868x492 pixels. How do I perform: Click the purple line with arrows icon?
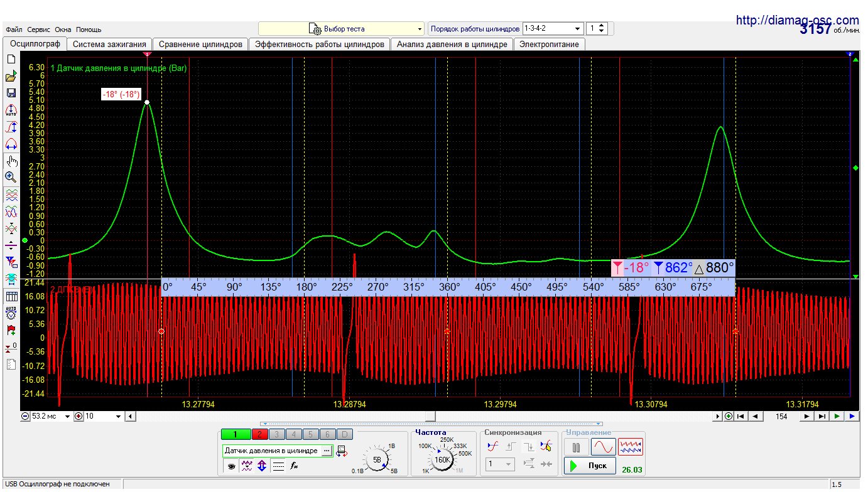point(11,245)
